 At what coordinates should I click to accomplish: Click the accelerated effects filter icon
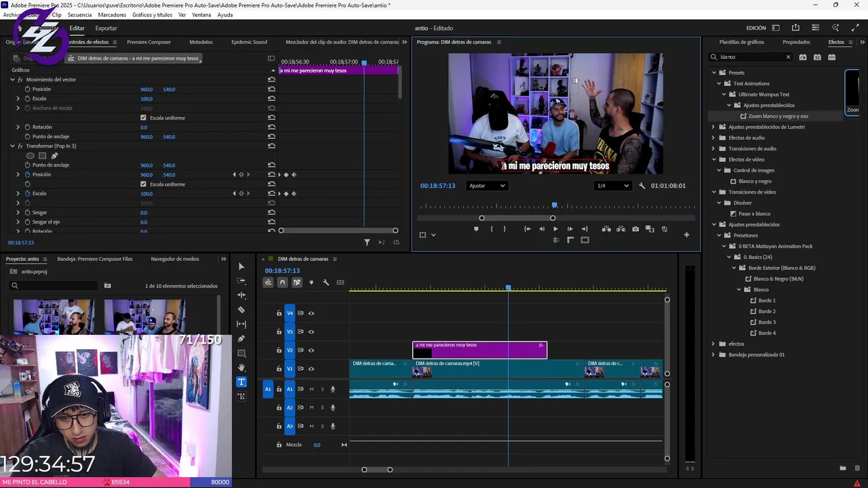803,57
